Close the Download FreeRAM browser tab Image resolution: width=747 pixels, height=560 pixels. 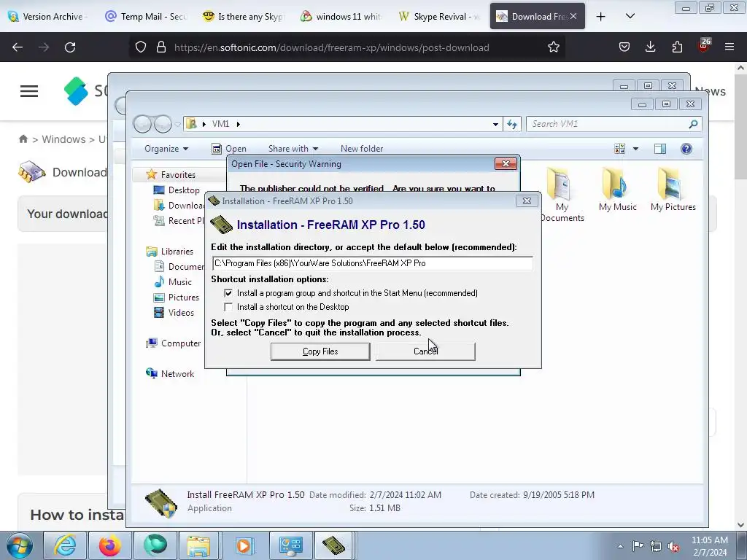tap(573, 16)
